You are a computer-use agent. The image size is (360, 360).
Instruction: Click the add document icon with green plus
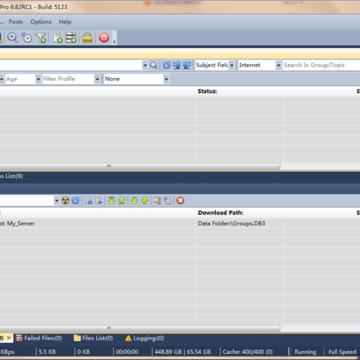[58, 37]
